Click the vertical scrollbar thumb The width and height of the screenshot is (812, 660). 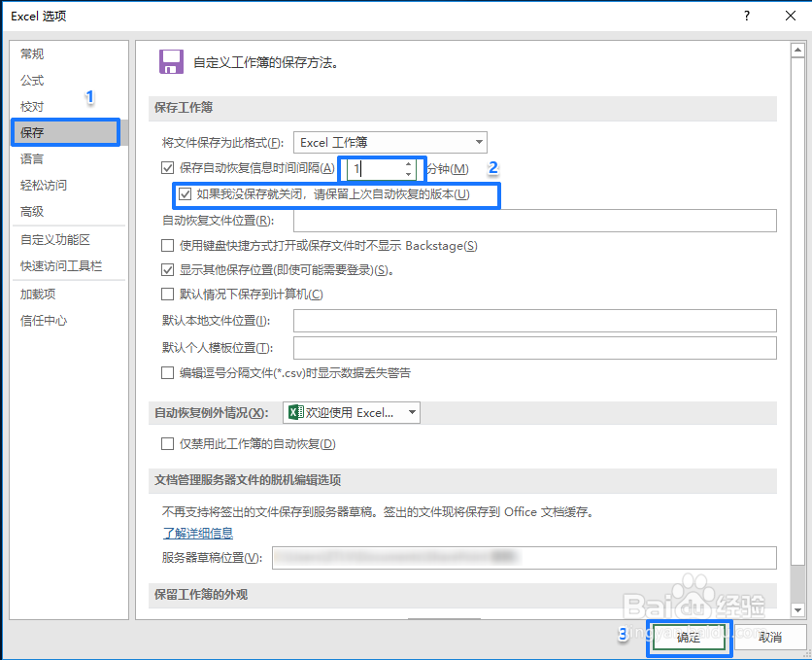(x=797, y=311)
